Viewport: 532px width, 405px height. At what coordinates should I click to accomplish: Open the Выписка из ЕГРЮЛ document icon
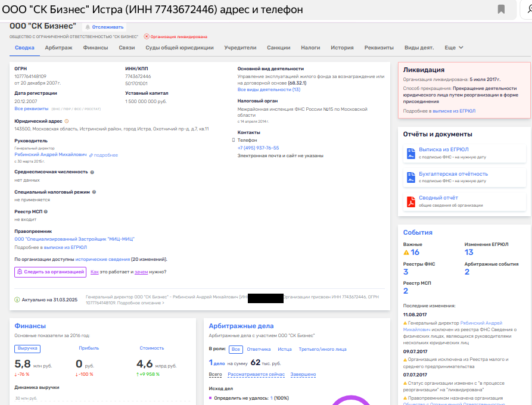(410, 153)
